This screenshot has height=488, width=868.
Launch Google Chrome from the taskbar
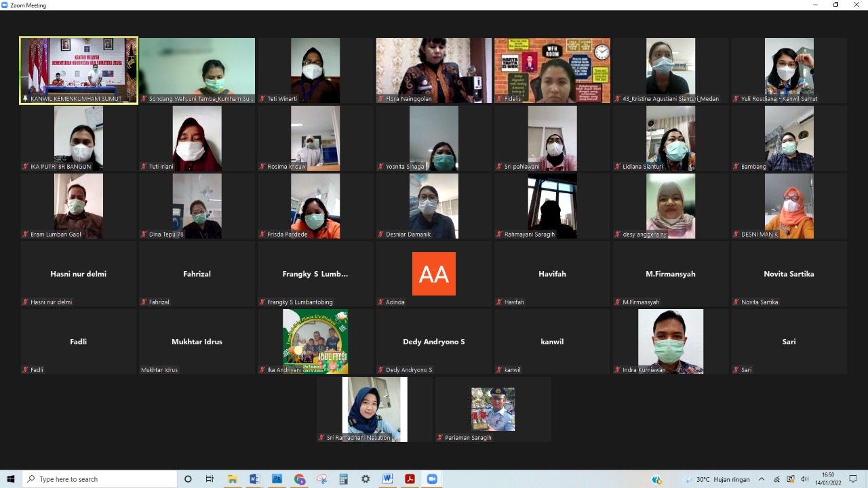click(299, 479)
